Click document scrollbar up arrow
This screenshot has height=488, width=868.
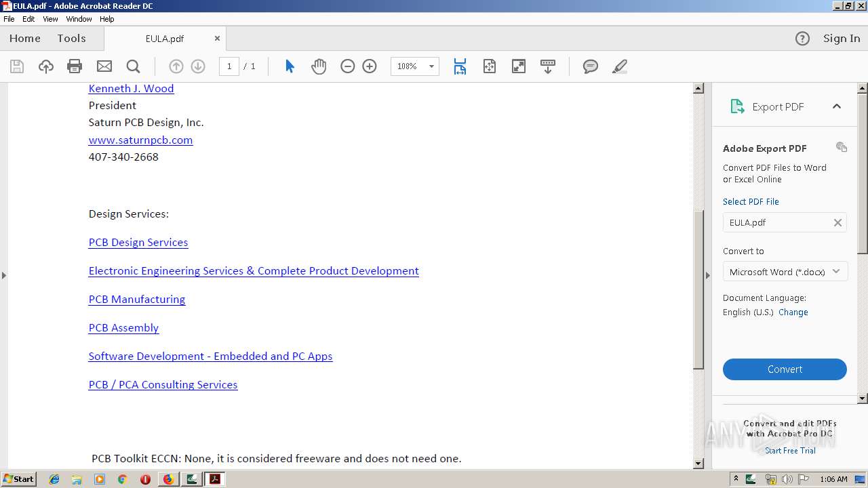(x=698, y=88)
